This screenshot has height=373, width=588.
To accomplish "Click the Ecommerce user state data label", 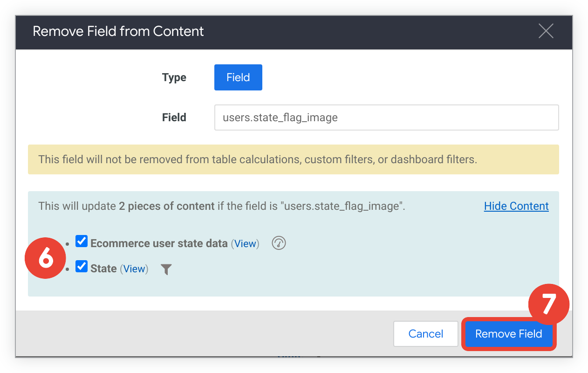I will pos(159,243).
